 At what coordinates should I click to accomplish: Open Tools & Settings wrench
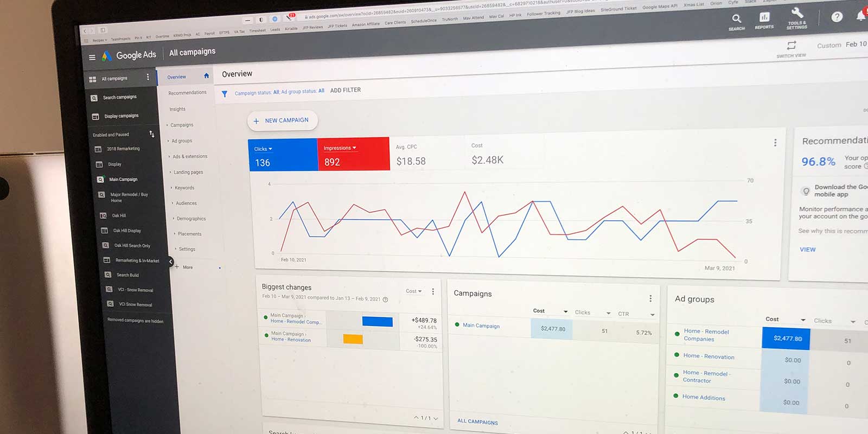797,13
